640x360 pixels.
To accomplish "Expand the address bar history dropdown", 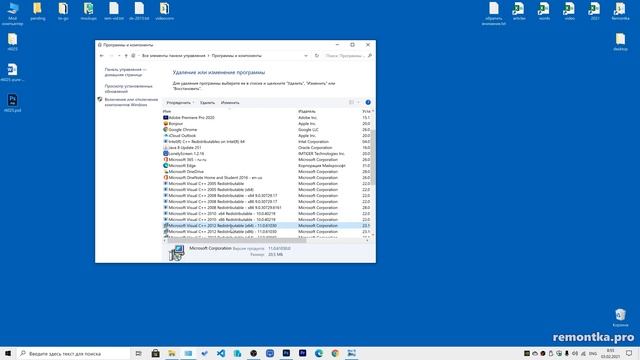I will 306,56.
